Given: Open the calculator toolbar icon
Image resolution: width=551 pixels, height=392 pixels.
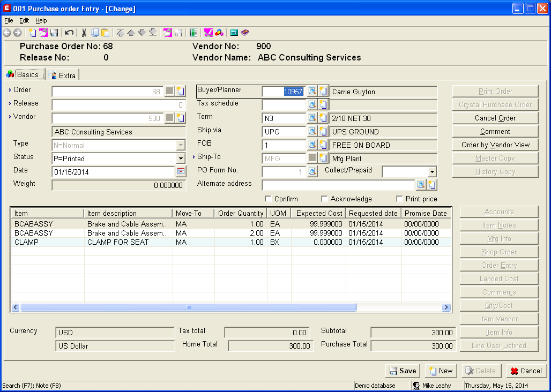Looking at the screenshot, I should pos(234,33).
